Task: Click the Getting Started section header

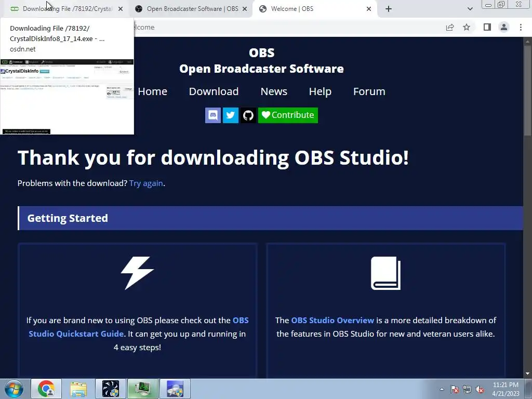Action: tap(270, 218)
